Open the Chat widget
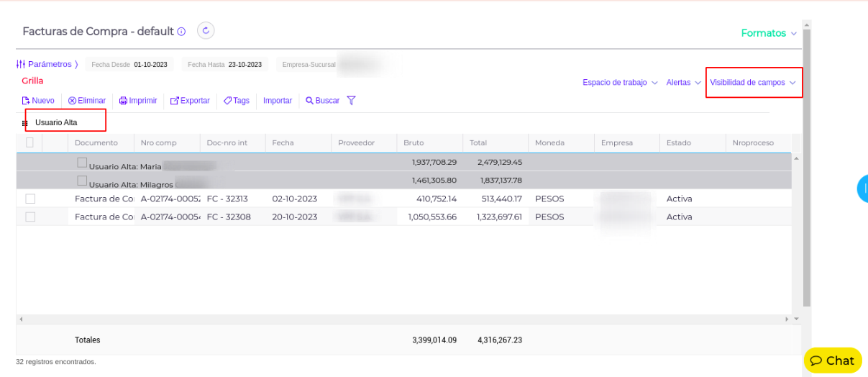Viewport: 868px width, 377px height. pos(832,360)
